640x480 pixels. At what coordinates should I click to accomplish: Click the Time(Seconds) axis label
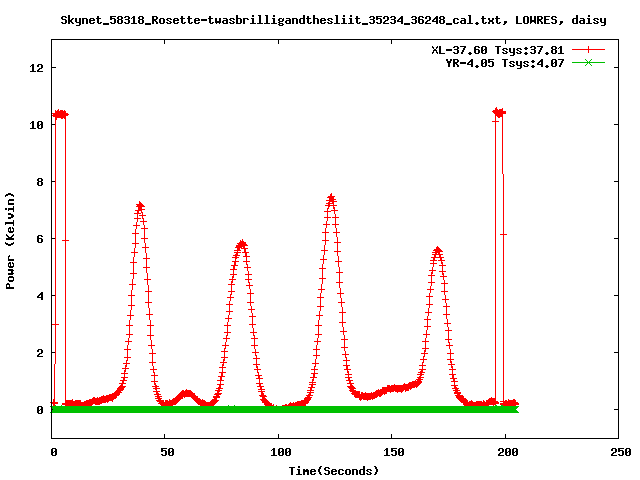coord(334,471)
